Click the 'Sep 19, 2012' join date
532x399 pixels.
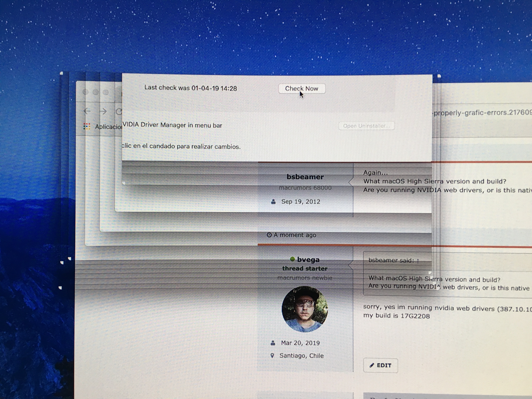[301, 201]
